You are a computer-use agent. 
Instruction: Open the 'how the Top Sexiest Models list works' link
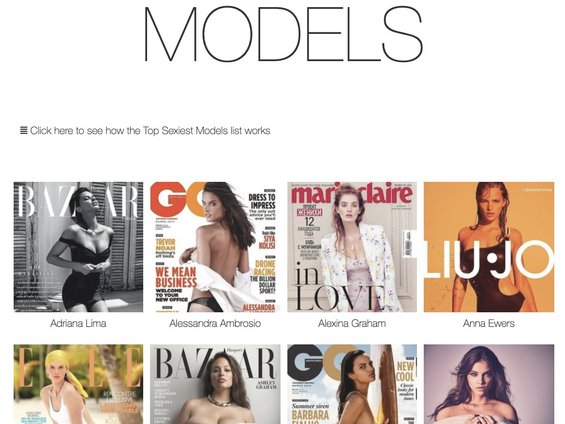point(150,130)
